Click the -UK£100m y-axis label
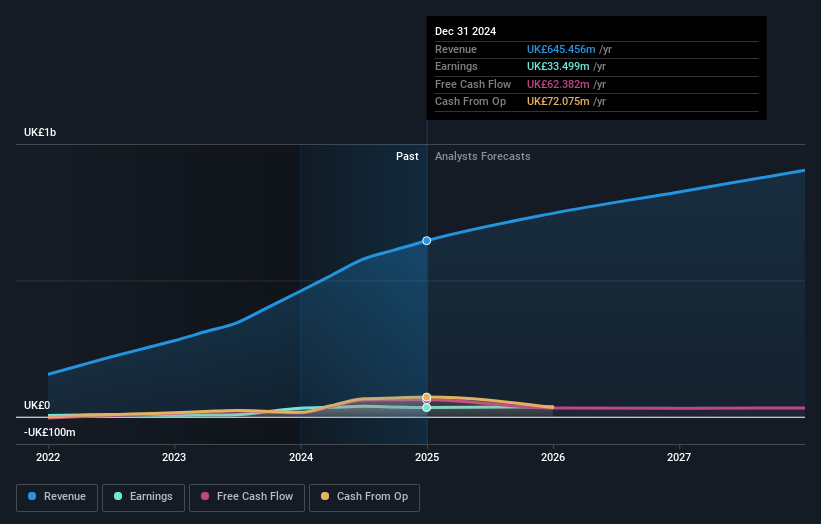821x524 pixels. pyautogui.click(x=50, y=432)
